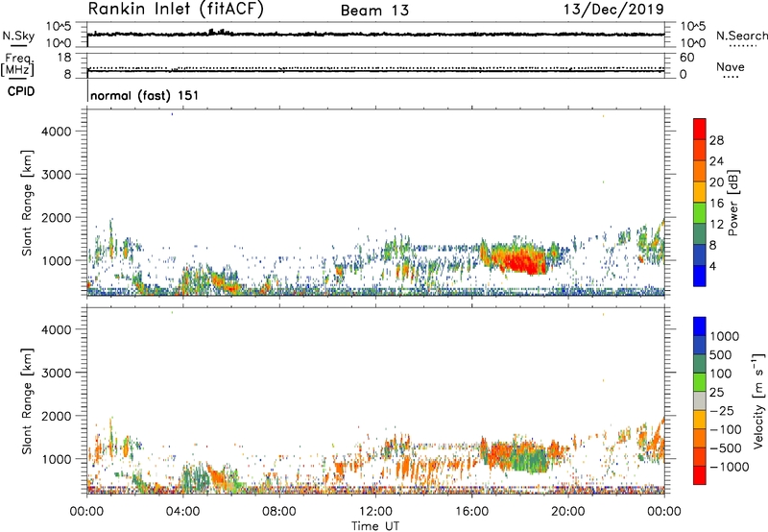This screenshot has height=532, width=768.
Task: Pick the Power color segment between 8 and 12
Action: tap(700, 234)
